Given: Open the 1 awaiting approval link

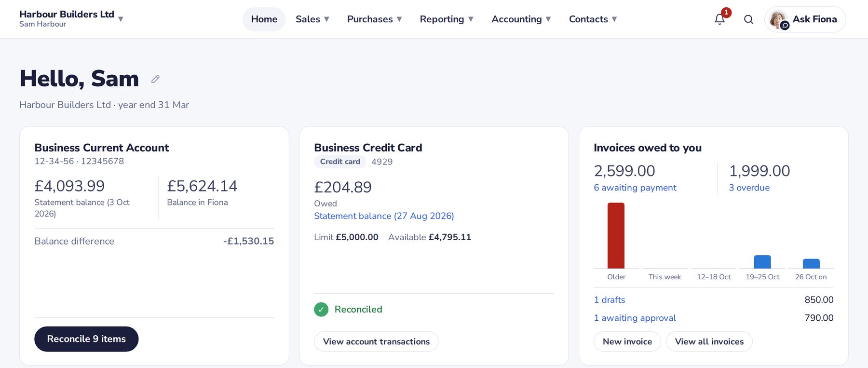Looking at the screenshot, I should 635,318.
